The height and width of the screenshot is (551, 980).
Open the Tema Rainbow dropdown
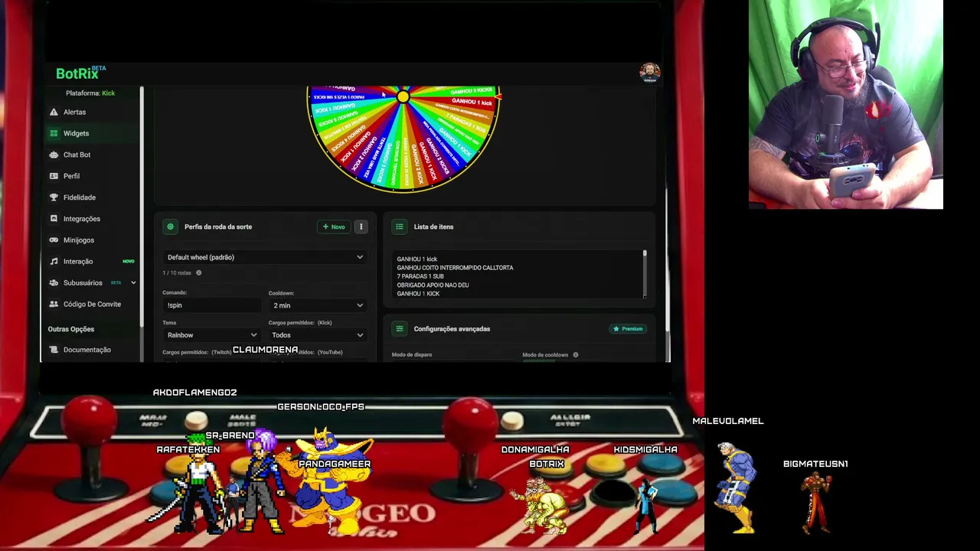[x=213, y=335]
